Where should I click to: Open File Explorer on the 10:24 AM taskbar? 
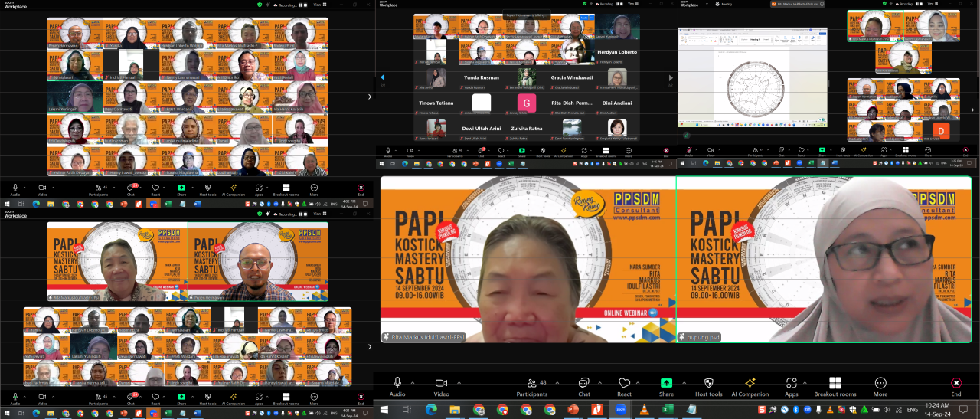455,410
